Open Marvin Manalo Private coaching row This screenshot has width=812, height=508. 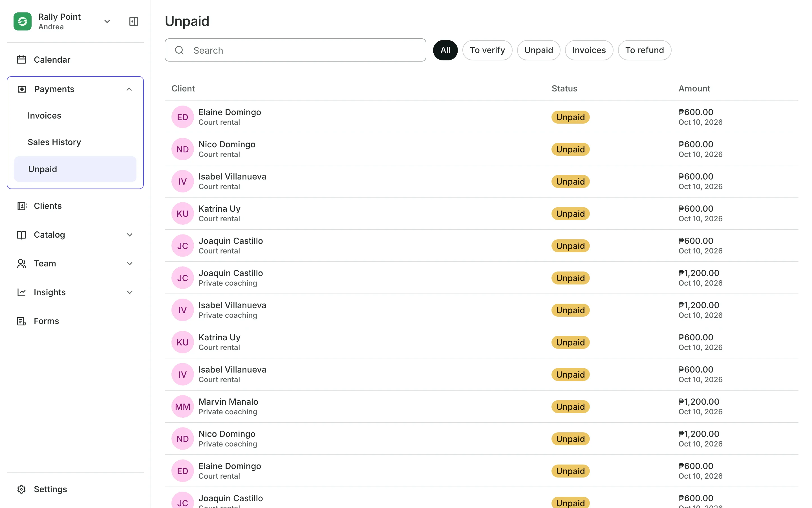(x=481, y=406)
